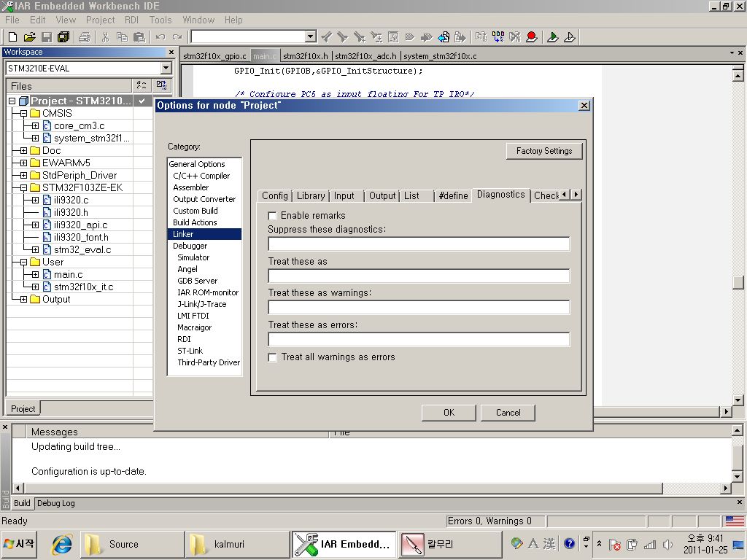Expand the EWARMv5 folder node
The height and width of the screenshot is (560, 747).
[x=23, y=163]
